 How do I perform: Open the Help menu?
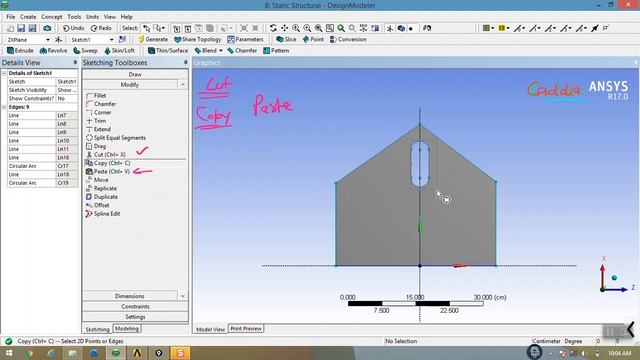pyautogui.click(x=127, y=17)
